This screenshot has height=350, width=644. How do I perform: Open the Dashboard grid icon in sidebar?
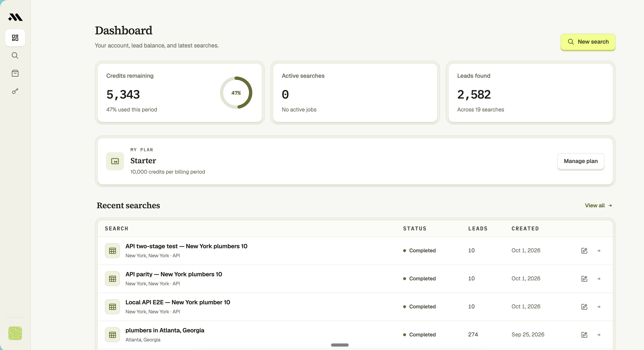click(15, 38)
